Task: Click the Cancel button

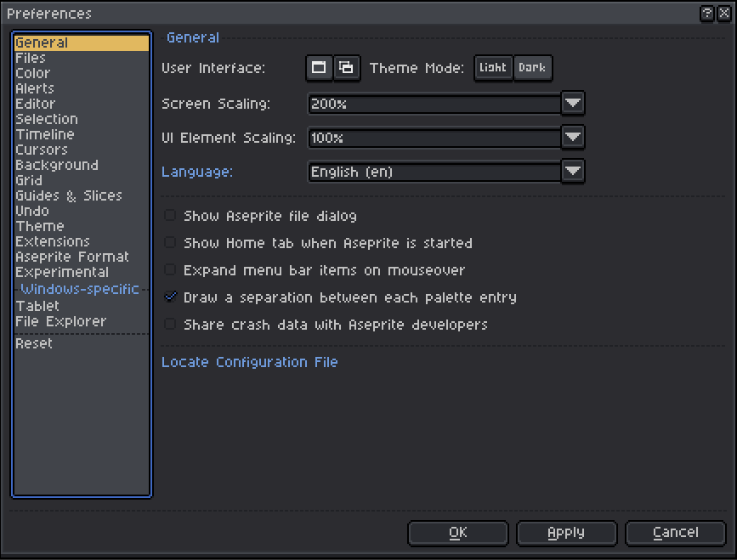Action: point(676,533)
